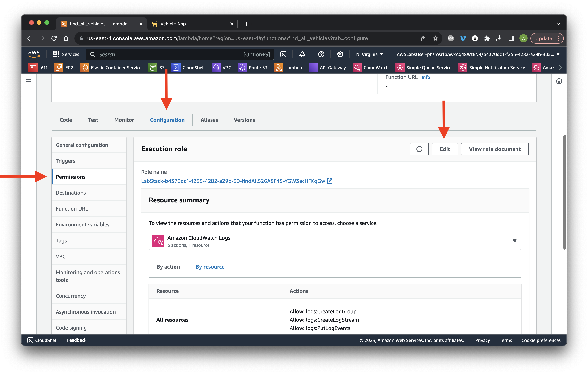This screenshot has width=588, height=374.
Task: Reload the browser page
Action: pos(54,38)
